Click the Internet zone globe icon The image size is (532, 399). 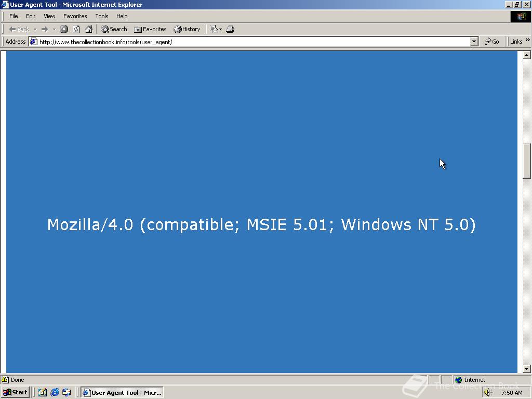click(458, 380)
